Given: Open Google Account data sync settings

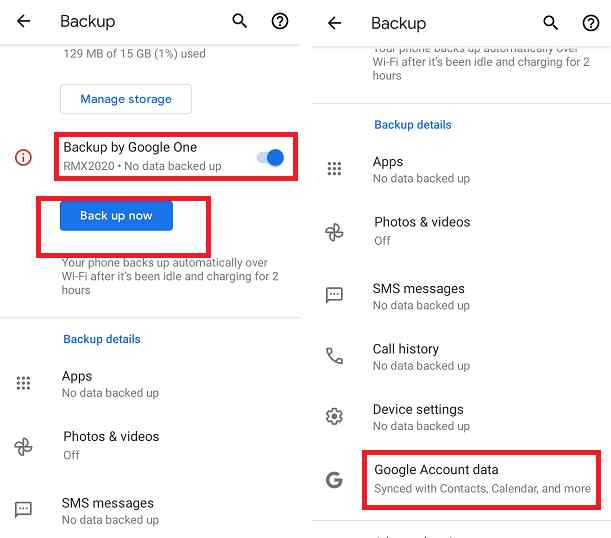Looking at the screenshot, I should click(481, 479).
